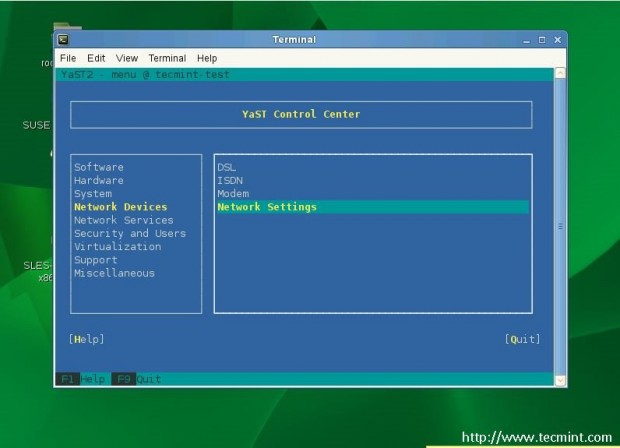The width and height of the screenshot is (620, 448).
Task: Click the scrollbar down arrow
Action: (x=560, y=380)
